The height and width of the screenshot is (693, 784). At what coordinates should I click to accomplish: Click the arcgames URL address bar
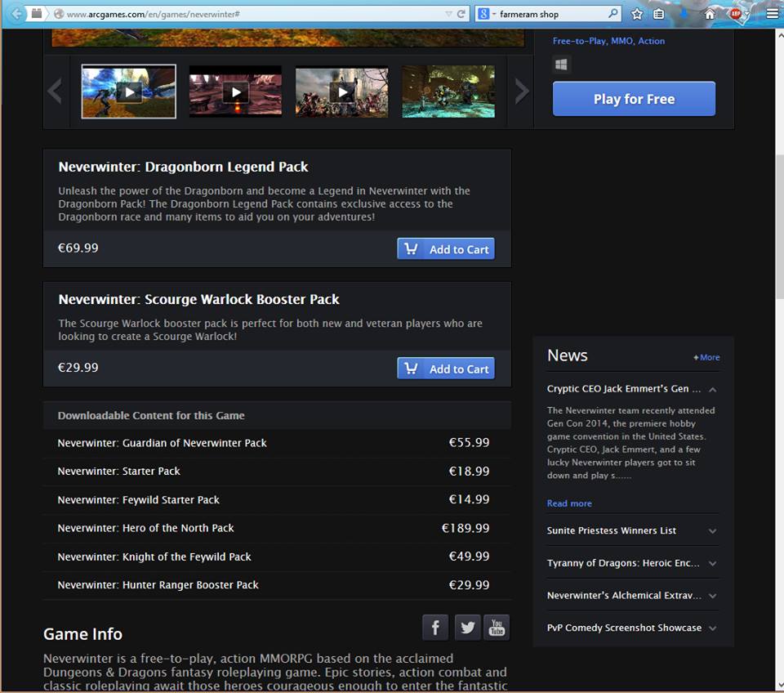click(x=245, y=14)
